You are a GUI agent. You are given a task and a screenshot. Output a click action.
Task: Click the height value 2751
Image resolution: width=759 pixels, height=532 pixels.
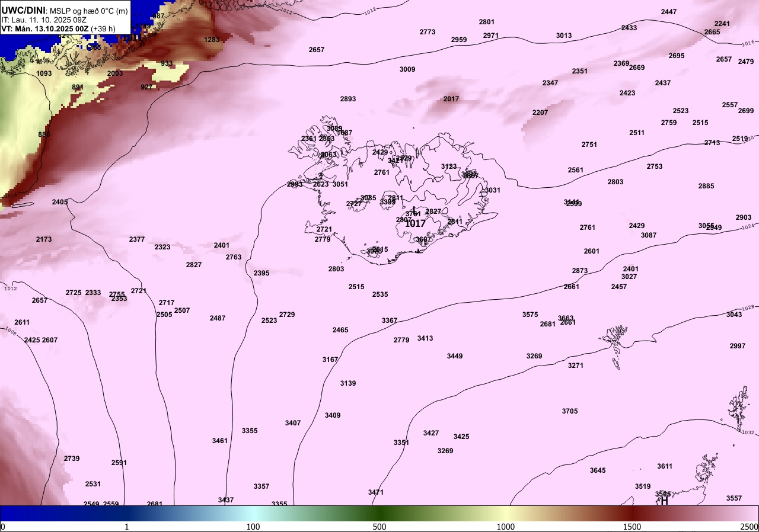click(x=589, y=145)
